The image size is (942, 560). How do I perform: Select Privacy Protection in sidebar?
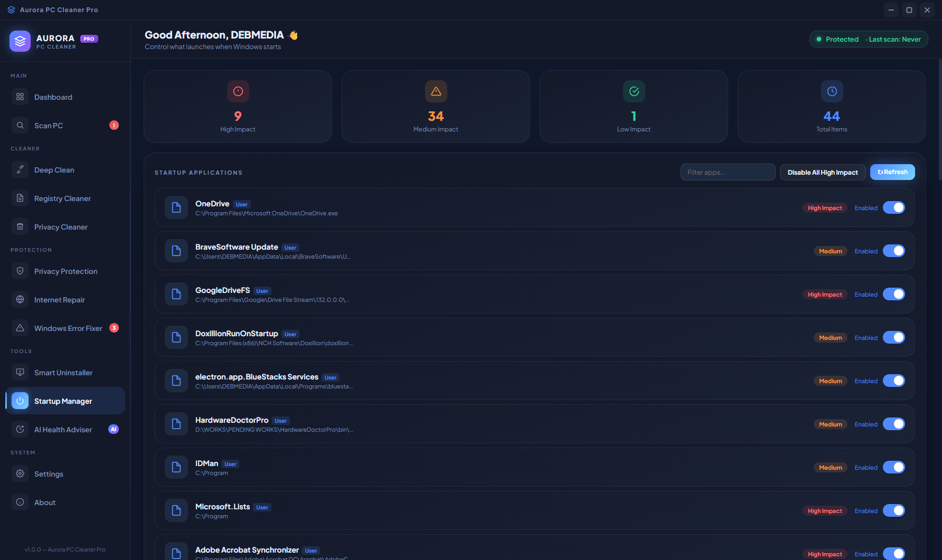pos(65,271)
